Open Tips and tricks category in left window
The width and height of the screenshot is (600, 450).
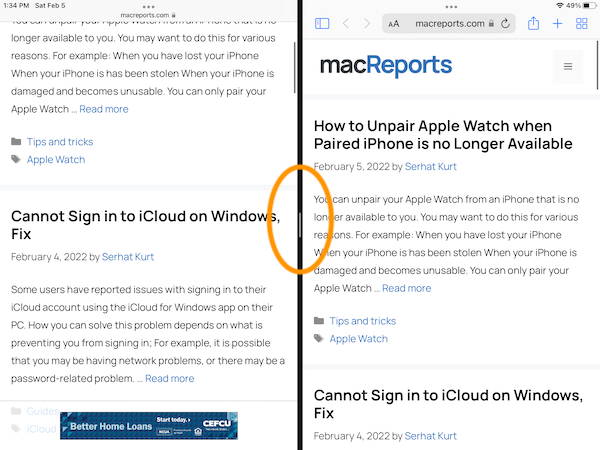click(60, 142)
